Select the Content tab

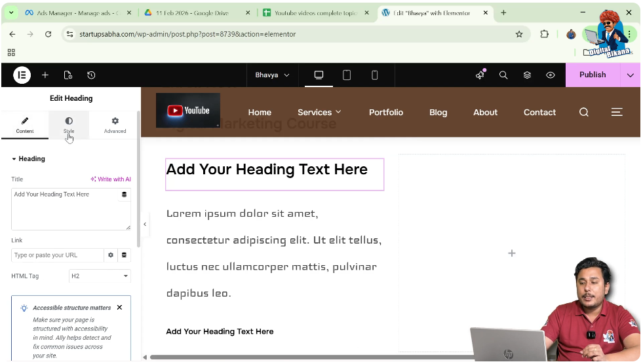pos(25,125)
